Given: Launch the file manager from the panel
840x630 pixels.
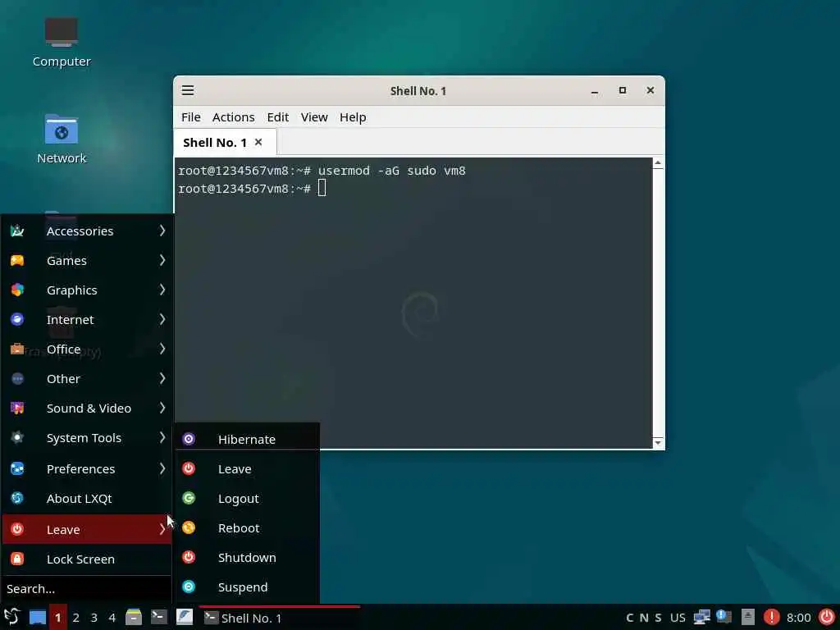Looking at the screenshot, I should click(x=134, y=617).
